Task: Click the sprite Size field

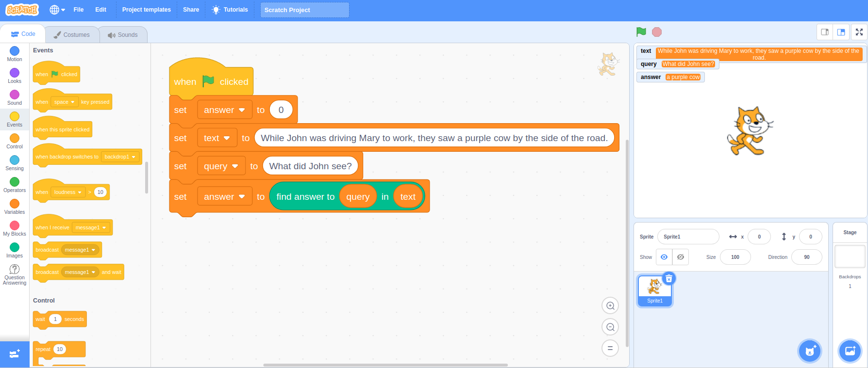Action: (735, 257)
